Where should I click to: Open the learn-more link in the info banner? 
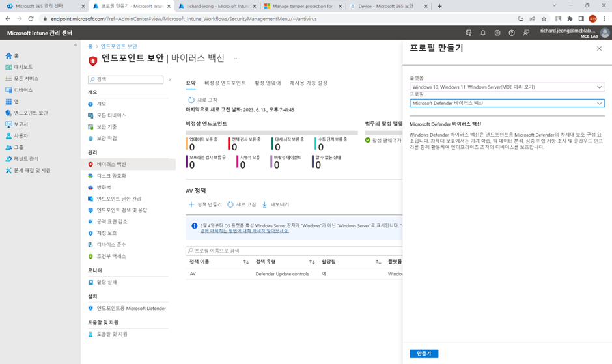[244, 231]
